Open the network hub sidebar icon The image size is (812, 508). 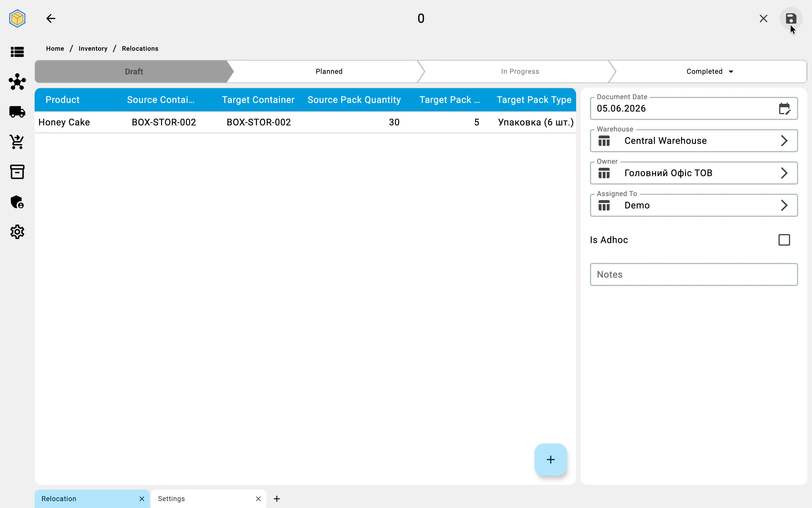pos(17,82)
